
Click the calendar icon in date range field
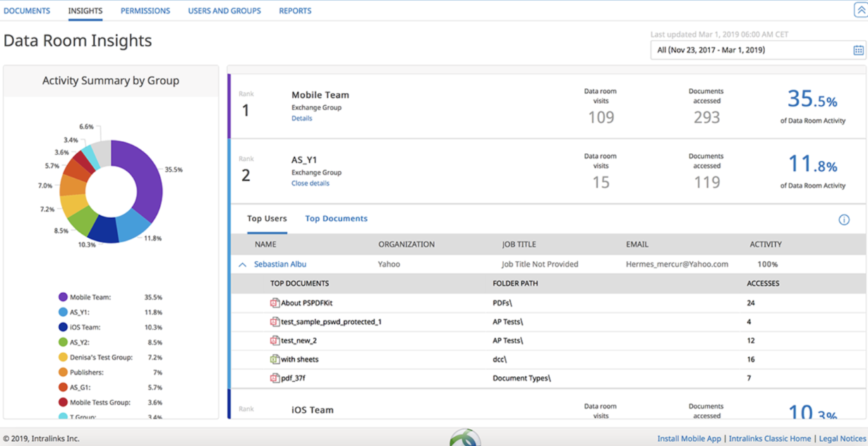[x=858, y=50]
